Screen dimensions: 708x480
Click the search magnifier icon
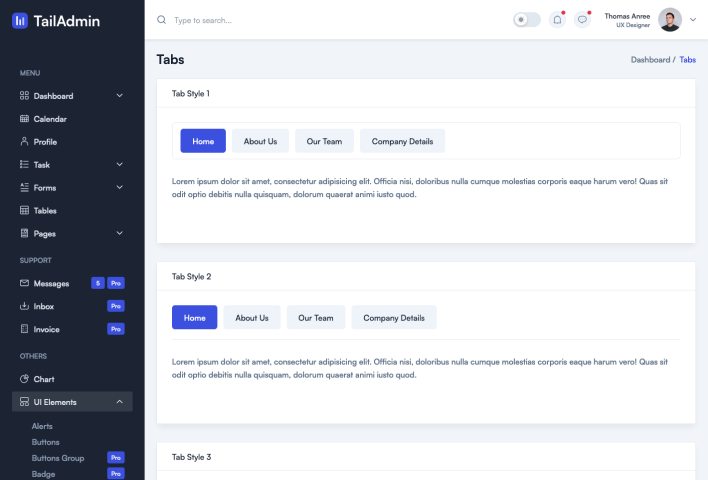[x=162, y=20]
